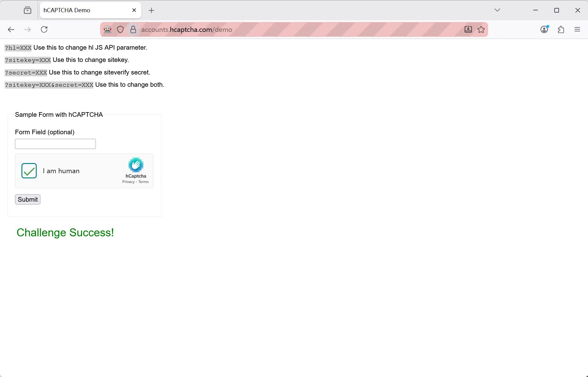Expand the list all tabs chevron

point(497,10)
